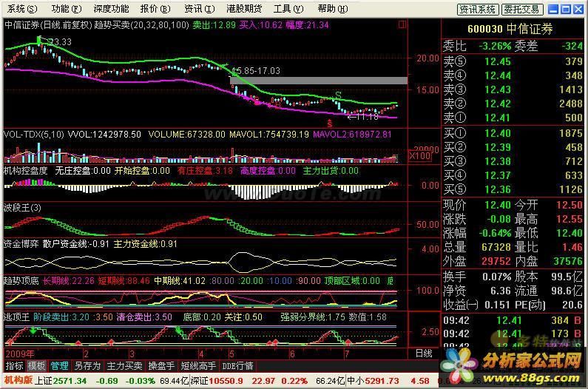Open the 系统(S) menu
This screenshot has width=588, height=389.
click(22, 9)
